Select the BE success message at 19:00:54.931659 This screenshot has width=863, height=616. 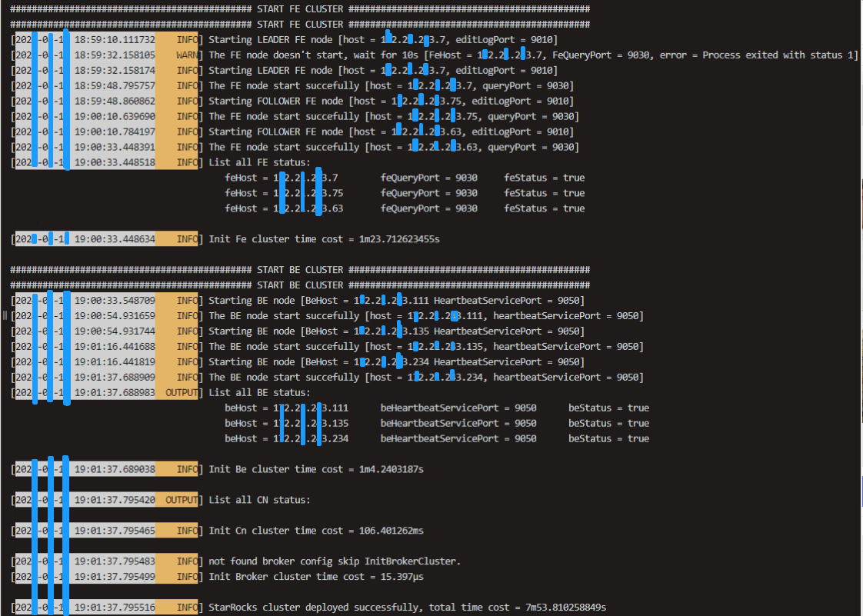pyautogui.click(x=425, y=316)
